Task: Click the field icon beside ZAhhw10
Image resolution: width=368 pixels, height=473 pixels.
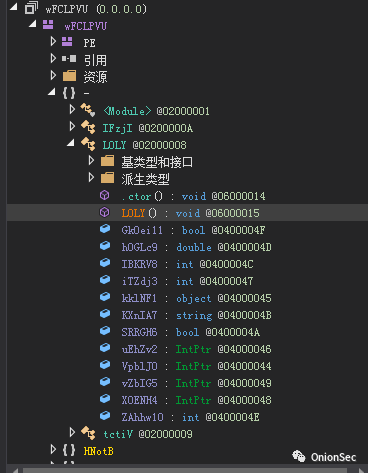Action: click(105, 416)
